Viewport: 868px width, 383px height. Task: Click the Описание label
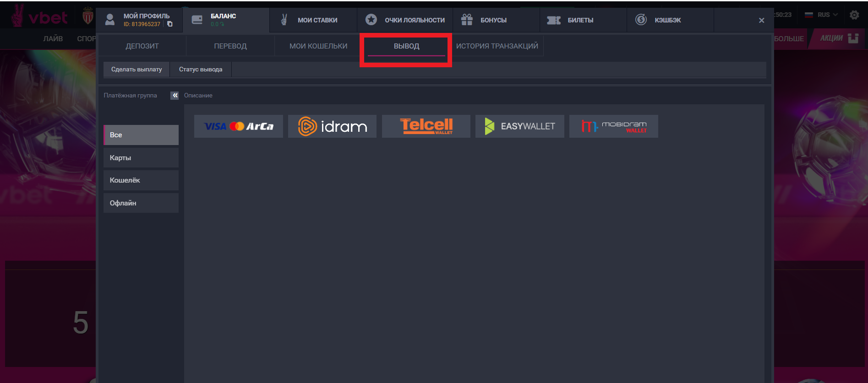click(198, 95)
